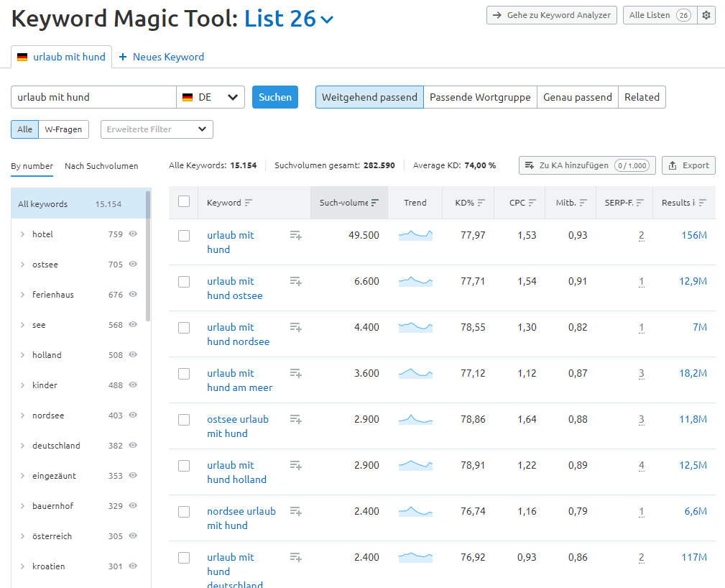
Task: Click add-to-list icon for 'ostsee urlaub mit hund'
Action: (295, 419)
